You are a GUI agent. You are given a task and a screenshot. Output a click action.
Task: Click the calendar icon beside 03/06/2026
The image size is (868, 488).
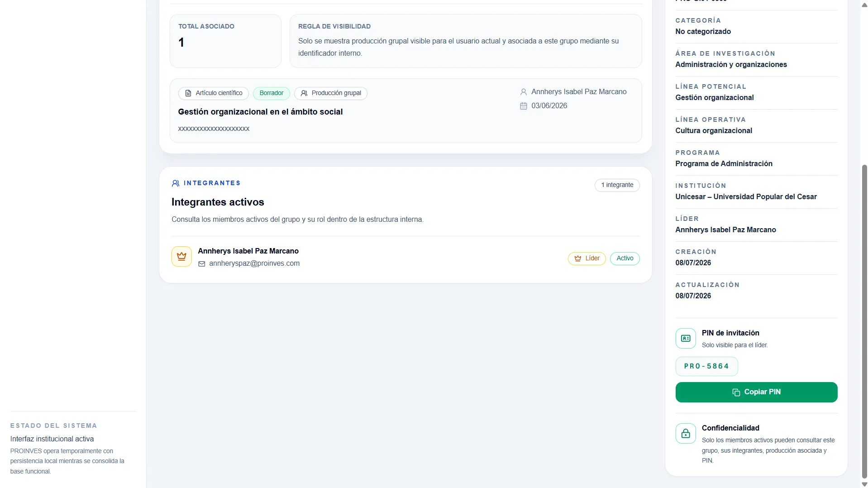tap(524, 106)
